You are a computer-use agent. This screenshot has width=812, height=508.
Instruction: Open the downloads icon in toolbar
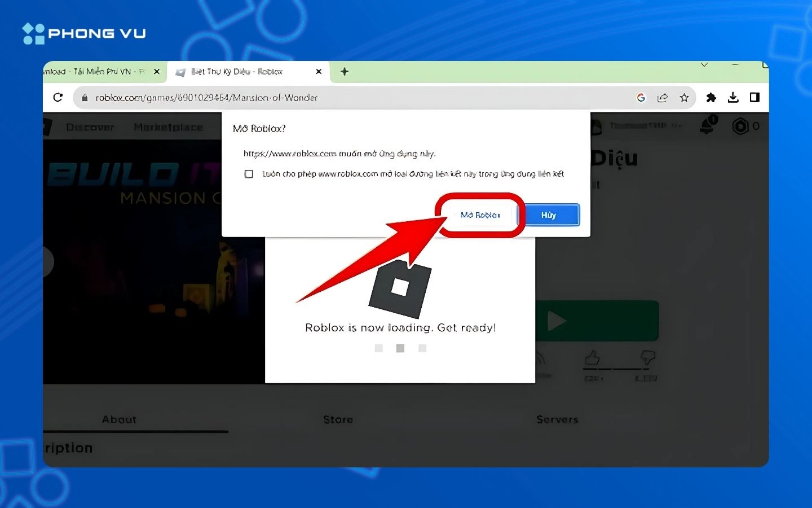click(x=733, y=97)
